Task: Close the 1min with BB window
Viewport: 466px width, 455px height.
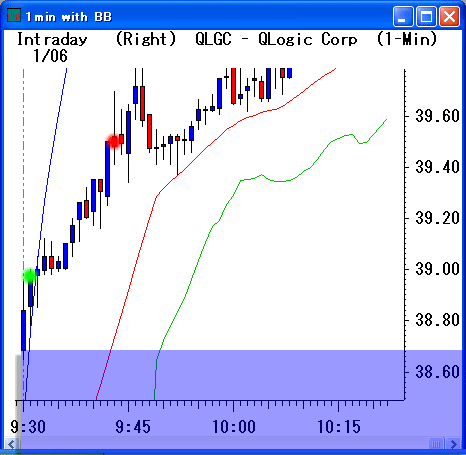Action: [x=449, y=16]
